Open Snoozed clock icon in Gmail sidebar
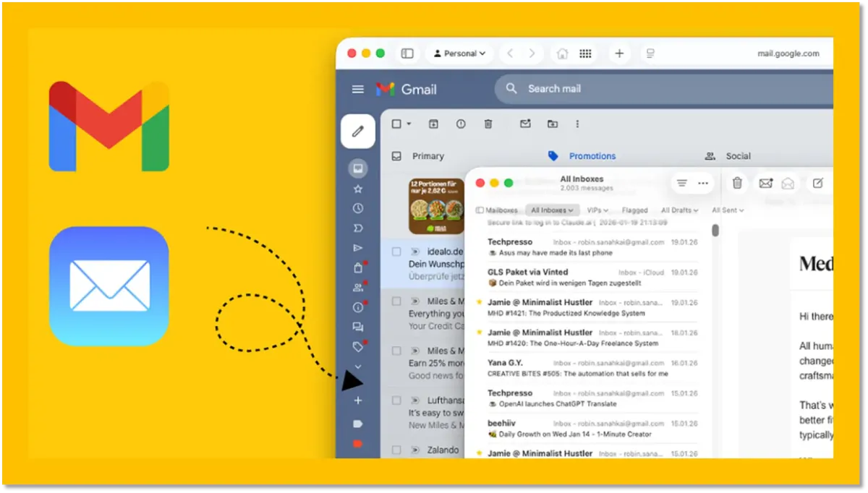868x493 pixels. (357, 208)
